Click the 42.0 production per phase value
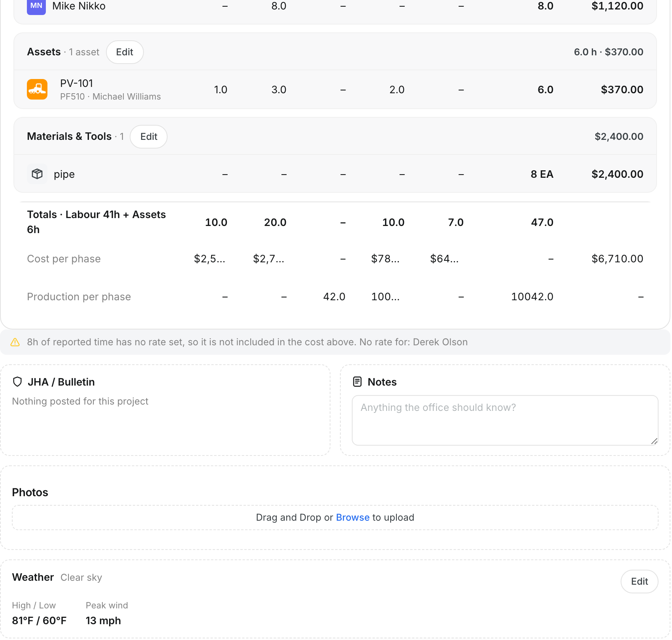This screenshot has width=672, height=640. point(334,297)
